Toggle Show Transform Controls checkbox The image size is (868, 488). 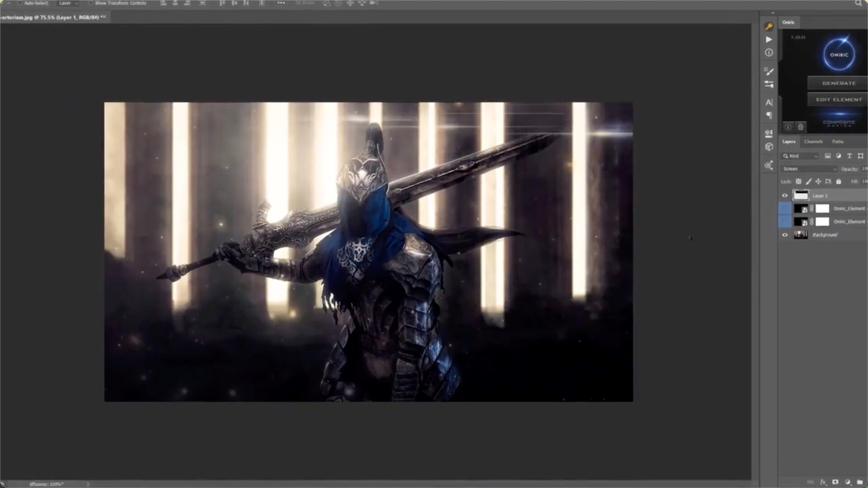[90, 3]
